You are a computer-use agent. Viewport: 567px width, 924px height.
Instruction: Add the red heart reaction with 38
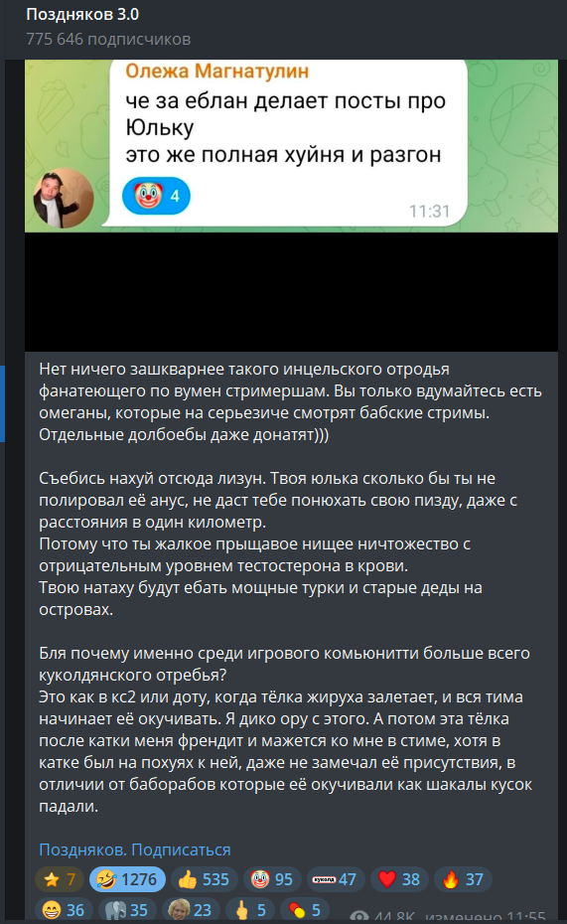pyautogui.click(x=398, y=879)
